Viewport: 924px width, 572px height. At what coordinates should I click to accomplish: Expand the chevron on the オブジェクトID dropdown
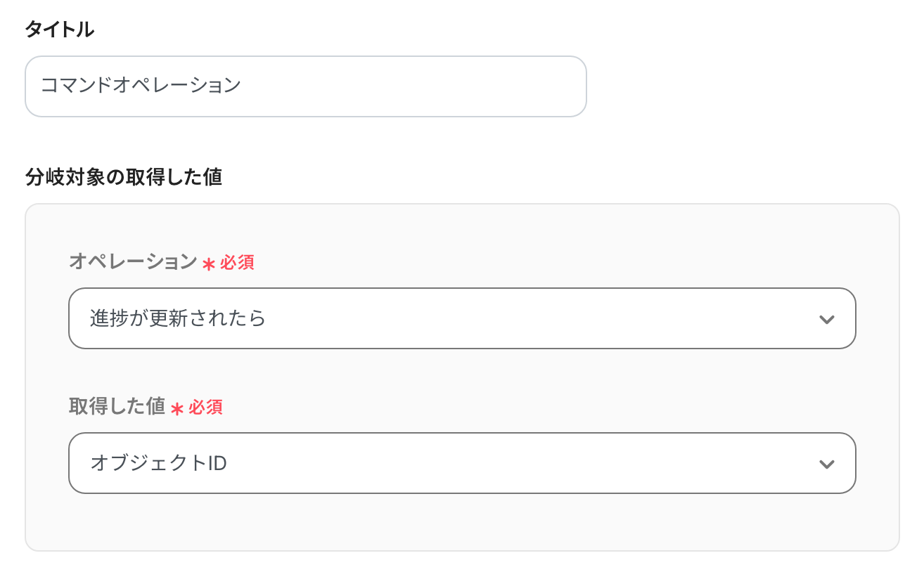[x=826, y=464]
